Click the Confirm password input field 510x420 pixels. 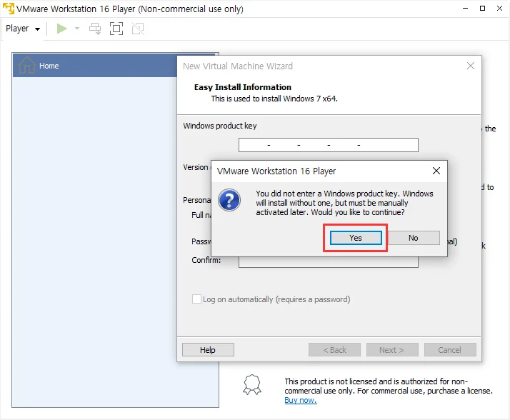point(328,262)
